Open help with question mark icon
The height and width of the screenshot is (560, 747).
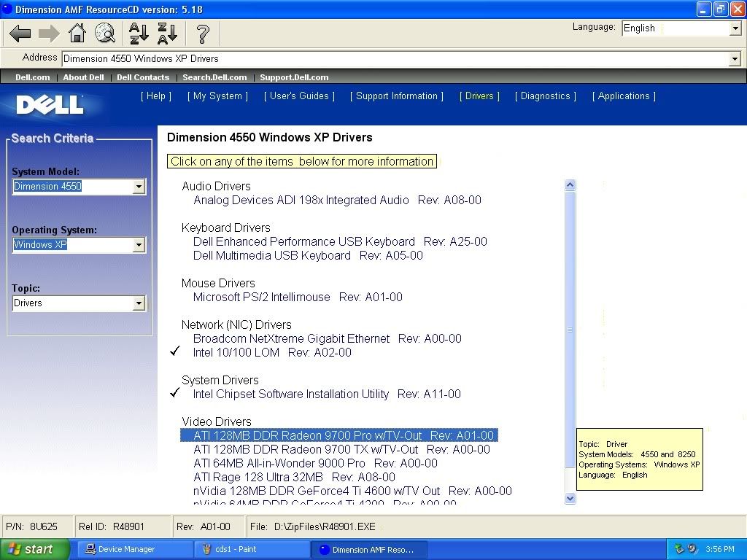(203, 34)
